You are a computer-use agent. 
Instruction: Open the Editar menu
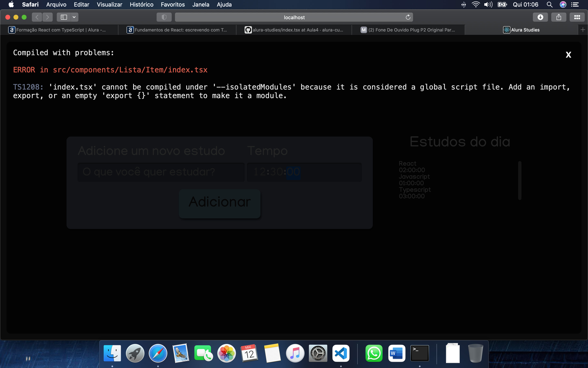[x=81, y=4]
